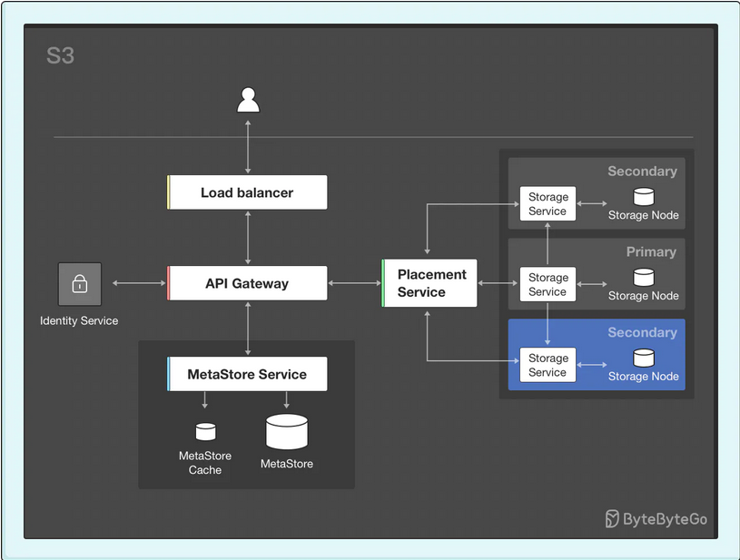The image size is (740, 560).
Task: Click the Secondary heading in blue panel
Action: point(642,332)
